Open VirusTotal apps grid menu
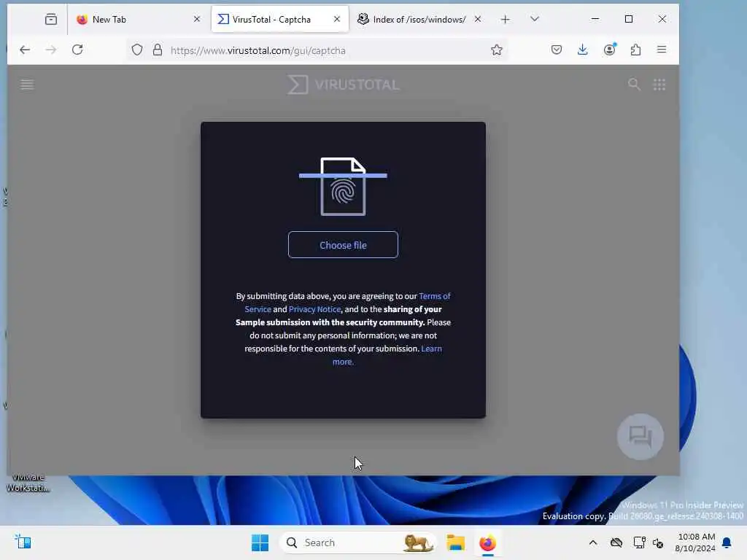Viewport: 747px width, 560px height. click(x=659, y=85)
